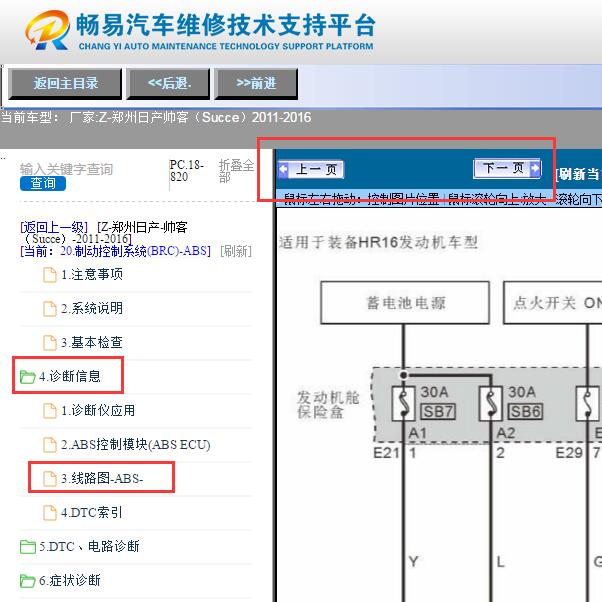Click the page icon beside 3.线路图-ABS-

[x=50, y=479]
